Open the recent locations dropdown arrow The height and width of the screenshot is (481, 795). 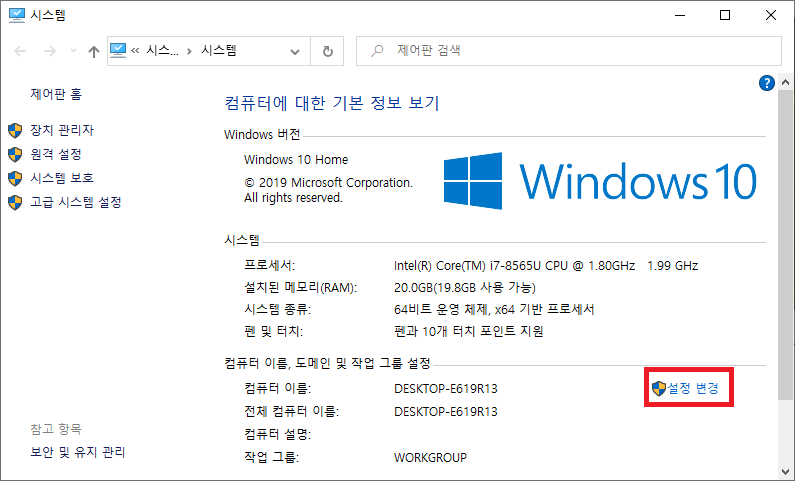[73, 51]
